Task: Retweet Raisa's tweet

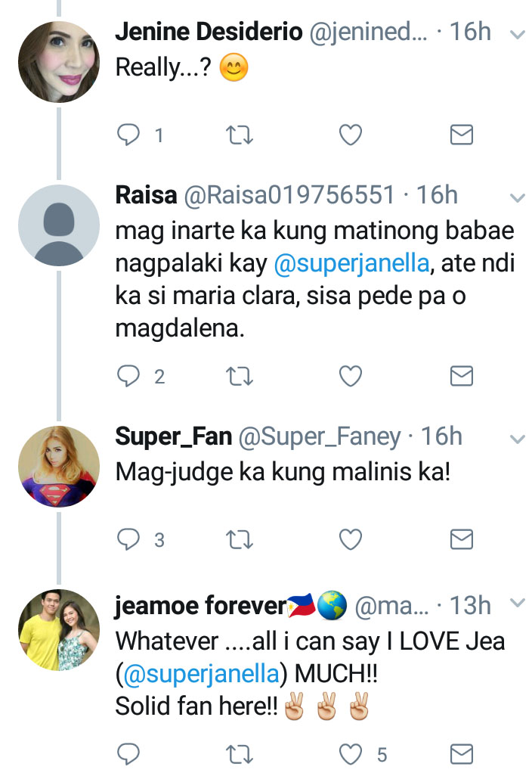Action: click(x=240, y=376)
